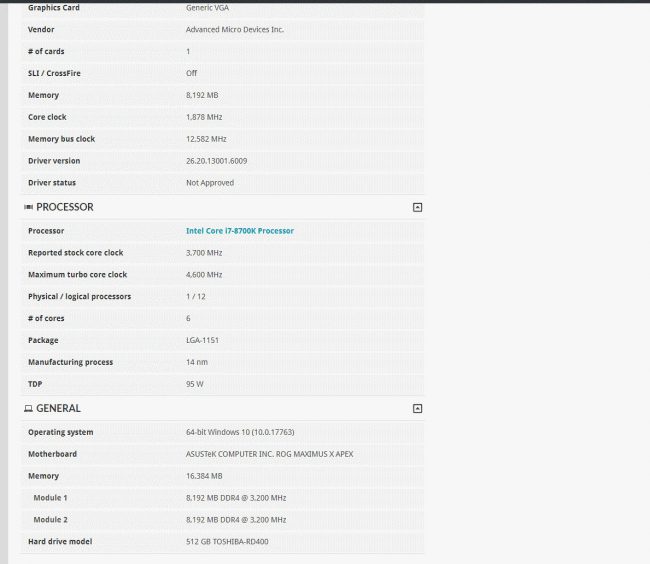
Task: Click 'Maximum turbo core clock' label
Action: [x=78, y=275]
